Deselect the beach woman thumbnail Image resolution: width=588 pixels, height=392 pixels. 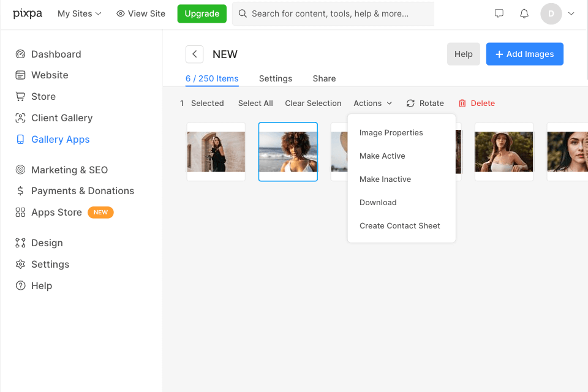coord(288,151)
